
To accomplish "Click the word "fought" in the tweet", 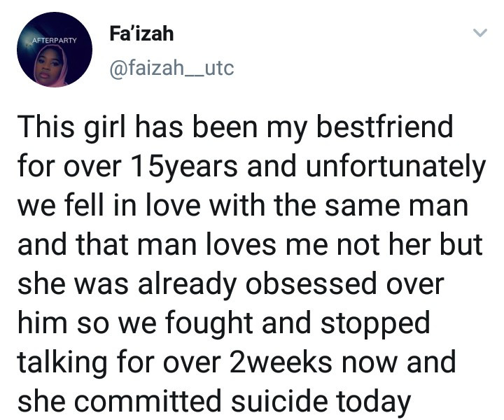I will tap(209, 324).
